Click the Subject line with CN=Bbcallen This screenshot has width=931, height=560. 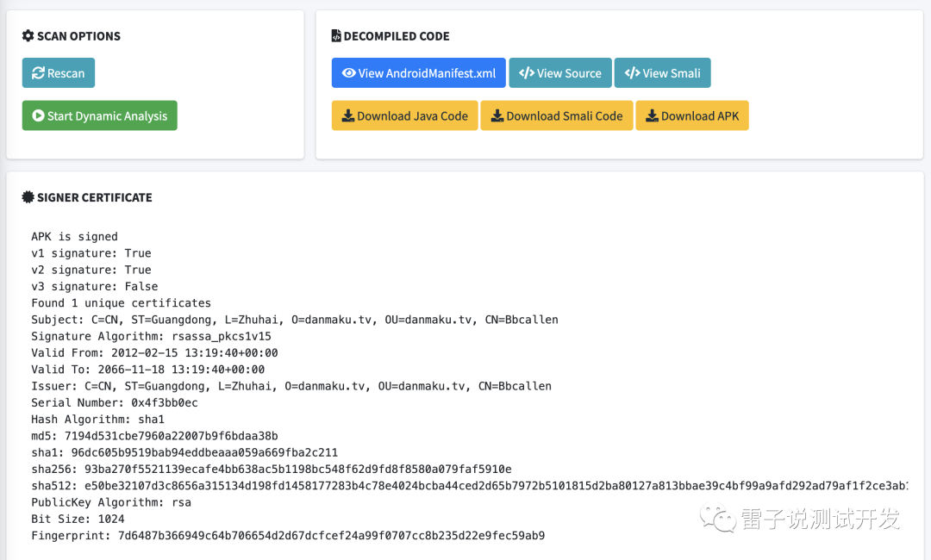[x=295, y=320]
